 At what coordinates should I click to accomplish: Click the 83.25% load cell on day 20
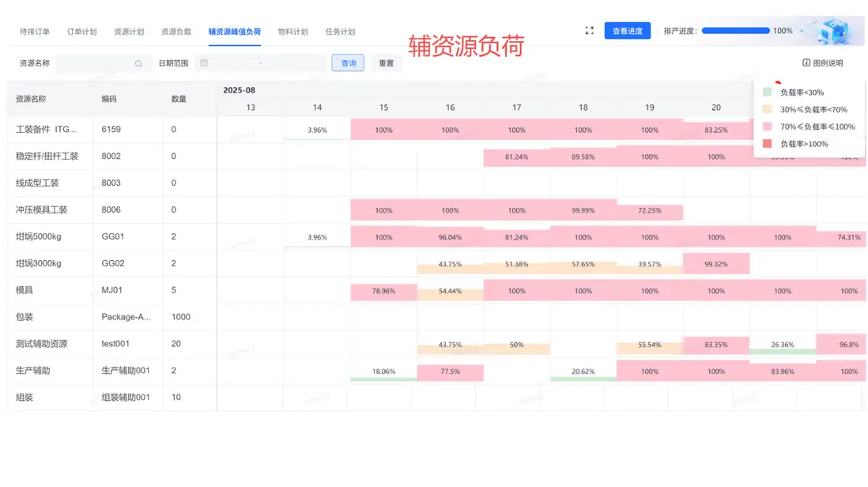[x=716, y=130]
